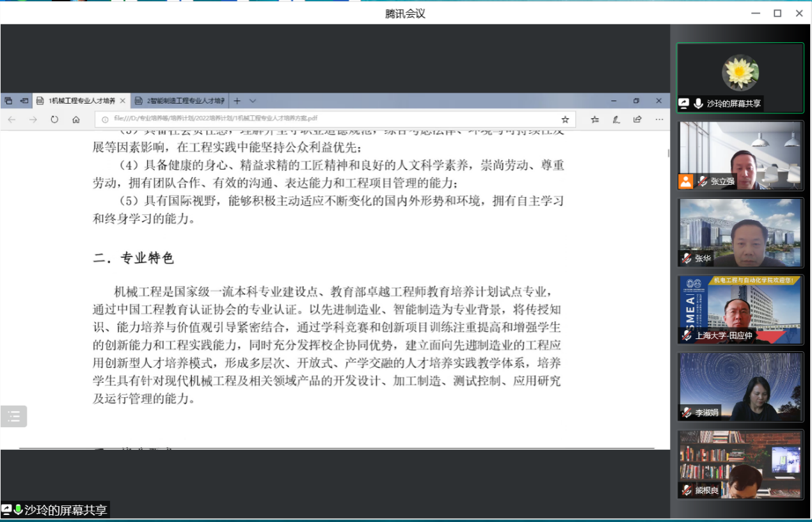The height and width of the screenshot is (522, 812).
Task: Click the set tabs aside icon
Action: click(x=24, y=101)
